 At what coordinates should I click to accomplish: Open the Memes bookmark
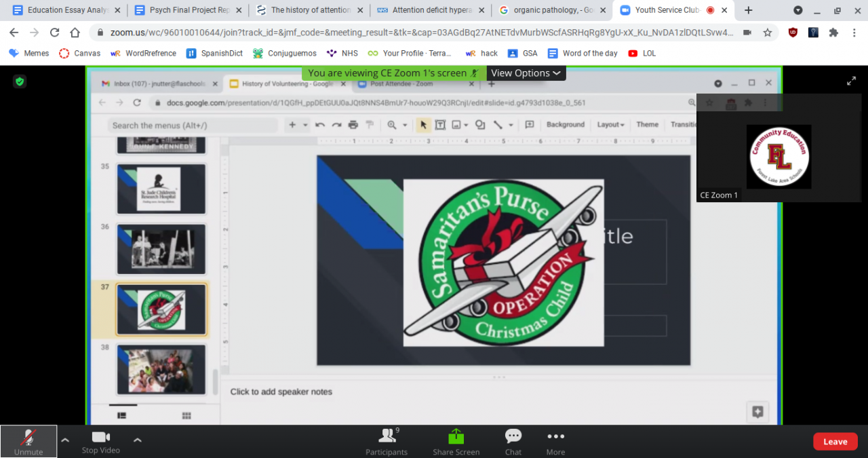(28, 53)
